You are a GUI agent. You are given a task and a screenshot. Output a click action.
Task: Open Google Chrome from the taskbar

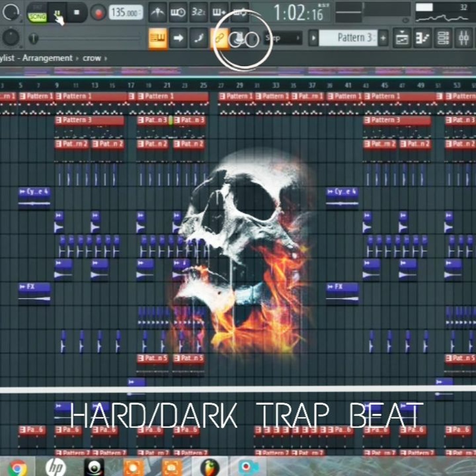[17, 467]
